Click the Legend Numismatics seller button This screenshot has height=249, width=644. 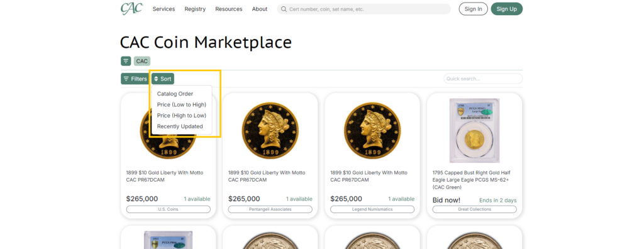[372, 209]
